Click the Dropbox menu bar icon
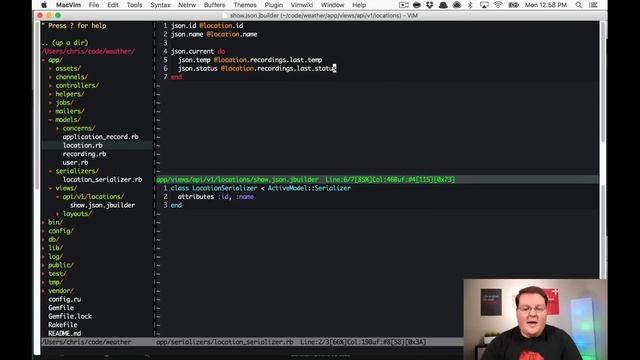 pos(430,5)
